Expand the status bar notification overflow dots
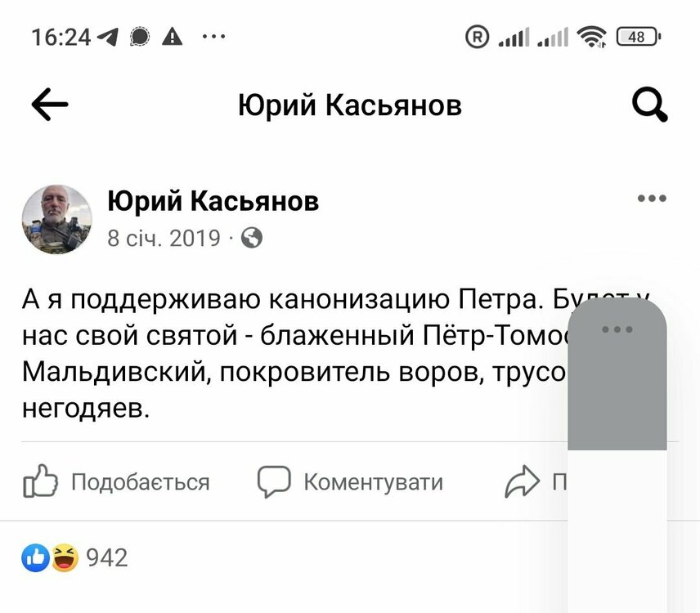This screenshot has height=613, width=700. pyautogui.click(x=213, y=36)
